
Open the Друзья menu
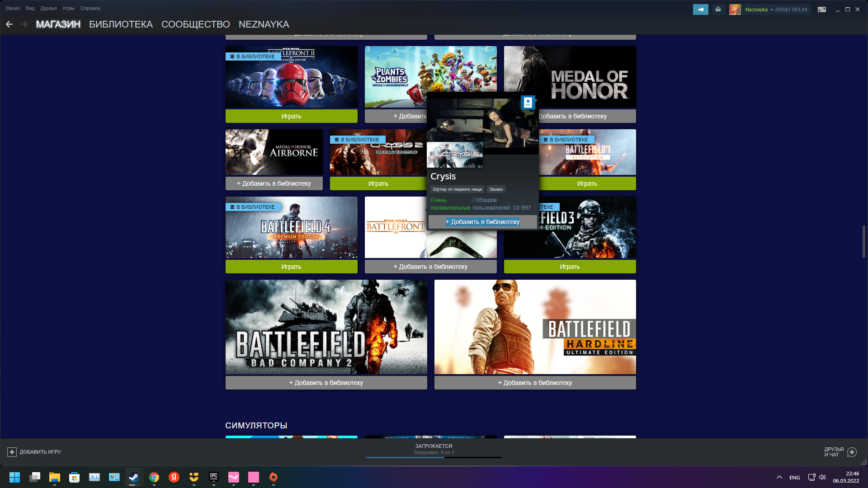48,8
